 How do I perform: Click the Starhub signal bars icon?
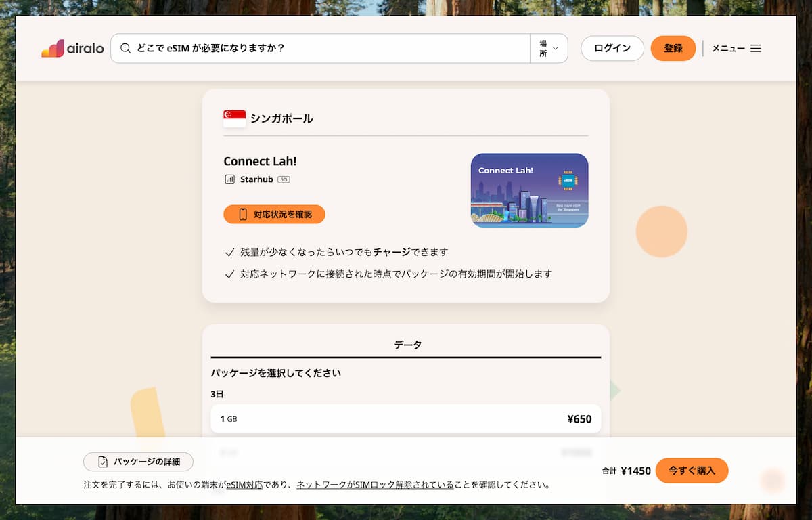coord(229,179)
